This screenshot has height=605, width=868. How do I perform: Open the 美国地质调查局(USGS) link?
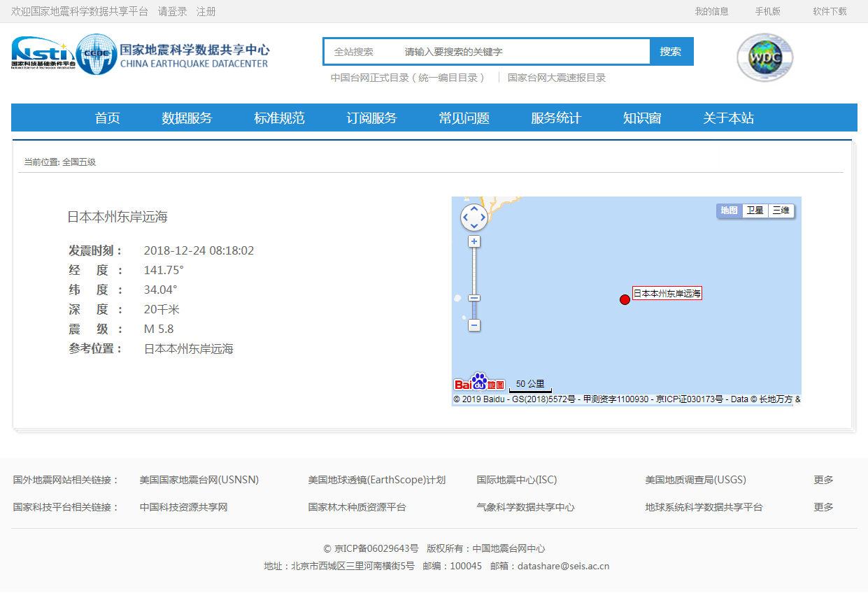(695, 480)
